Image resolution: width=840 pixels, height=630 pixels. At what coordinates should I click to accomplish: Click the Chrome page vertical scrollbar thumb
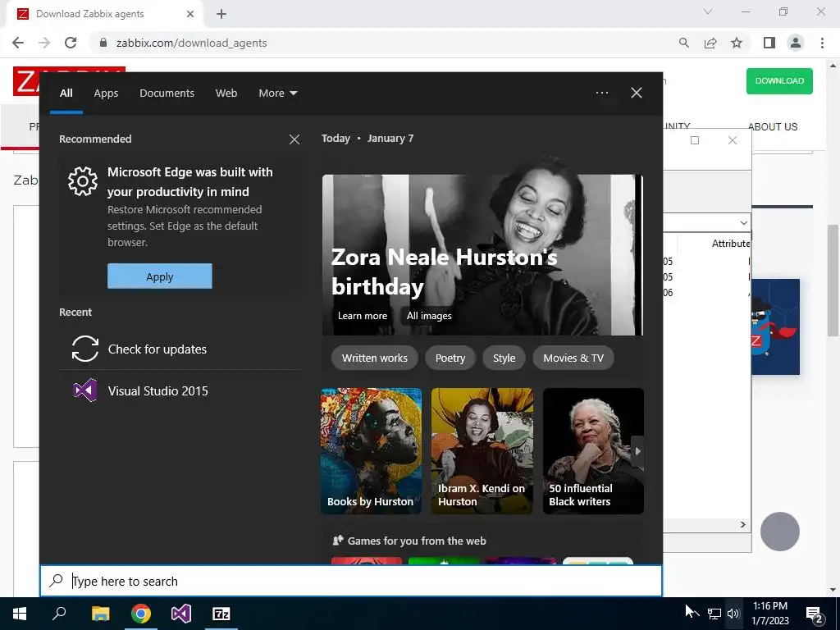(833, 281)
